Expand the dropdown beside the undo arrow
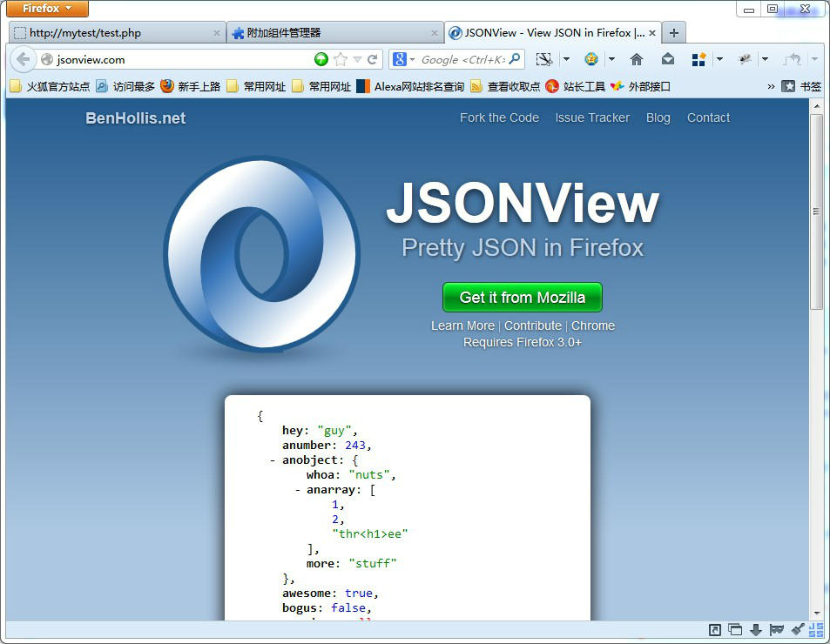The height and width of the screenshot is (644, 830). tap(814, 59)
